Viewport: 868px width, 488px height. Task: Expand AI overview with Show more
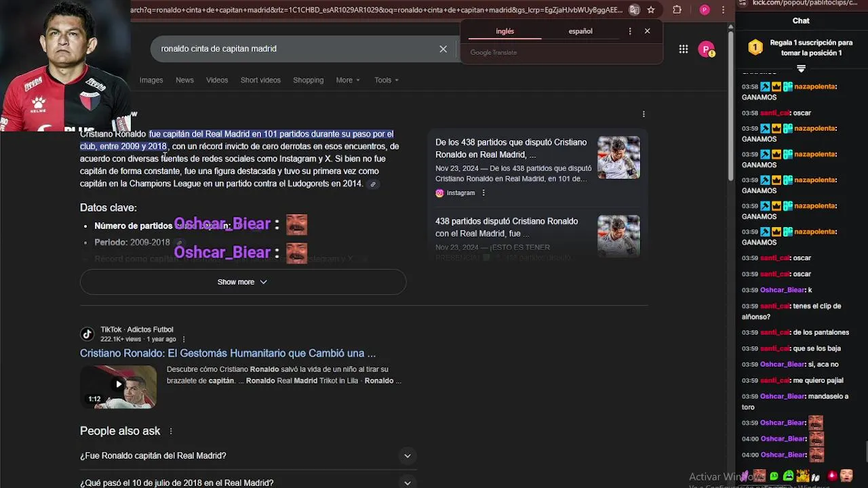pos(243,282)
